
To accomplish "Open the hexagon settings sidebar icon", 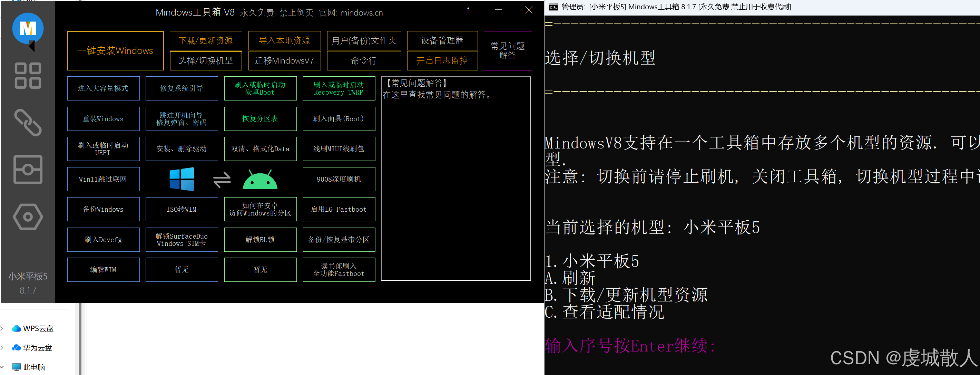I will (28, 217).
